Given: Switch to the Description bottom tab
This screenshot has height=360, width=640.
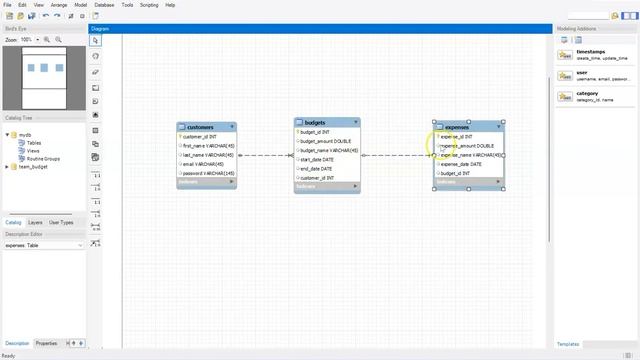Looking at the screenshot, I should click(x=17, y=343).
